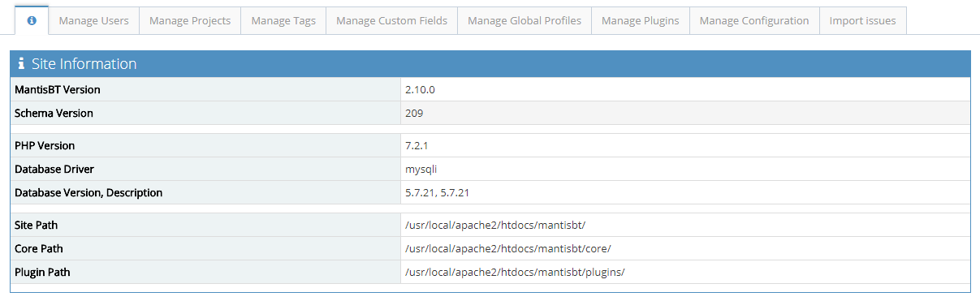This screenshot has width=980, height=301.
Task: Switch to the Manage Users tab
Action: coord(94,20)
